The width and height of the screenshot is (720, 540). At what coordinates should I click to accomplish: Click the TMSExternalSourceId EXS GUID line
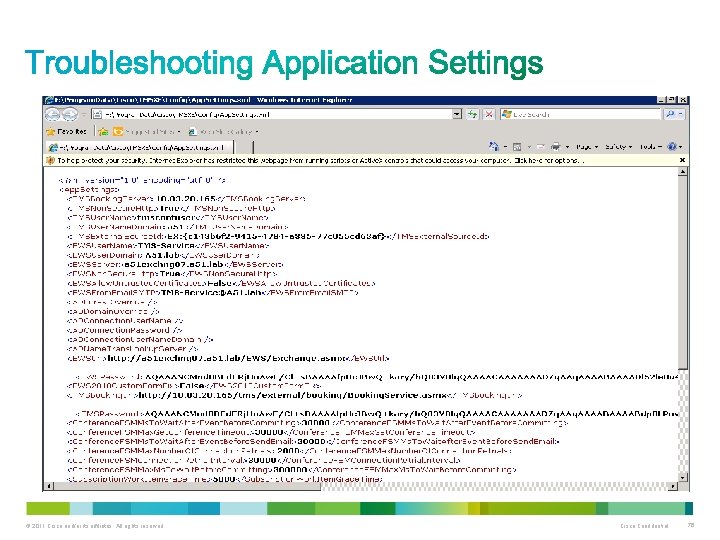coord(278,236)
